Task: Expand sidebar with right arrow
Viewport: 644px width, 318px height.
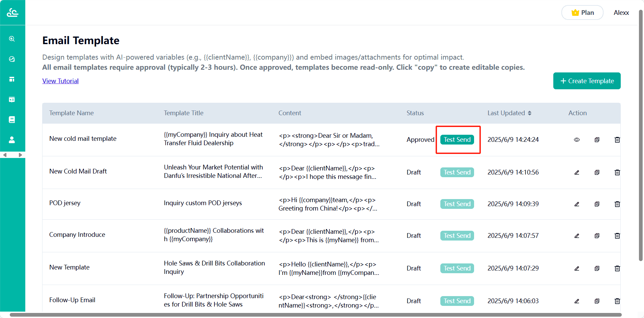Action: coord(20,155)
